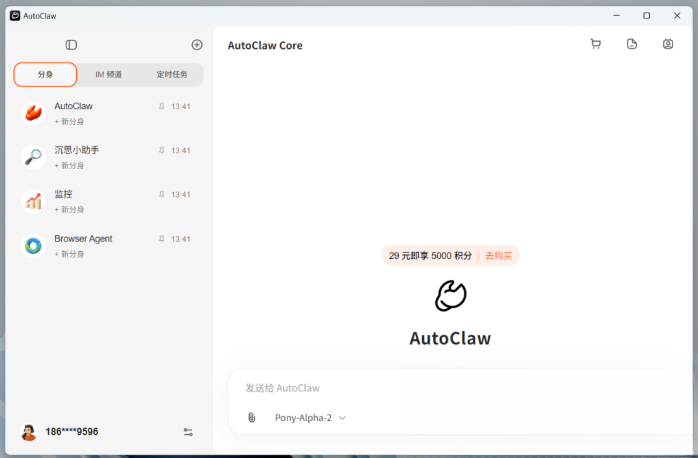This screenshot has height=458, width=698.
Task: Click the AutoClaw claw logo in center
Action: pyautogui.click(x=450, y=296)
